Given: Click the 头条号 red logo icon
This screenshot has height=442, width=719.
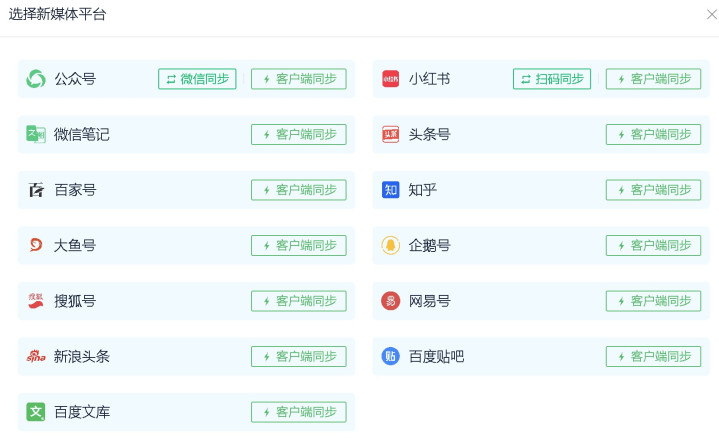Looking at the screenshot, I should click(391, 134).
